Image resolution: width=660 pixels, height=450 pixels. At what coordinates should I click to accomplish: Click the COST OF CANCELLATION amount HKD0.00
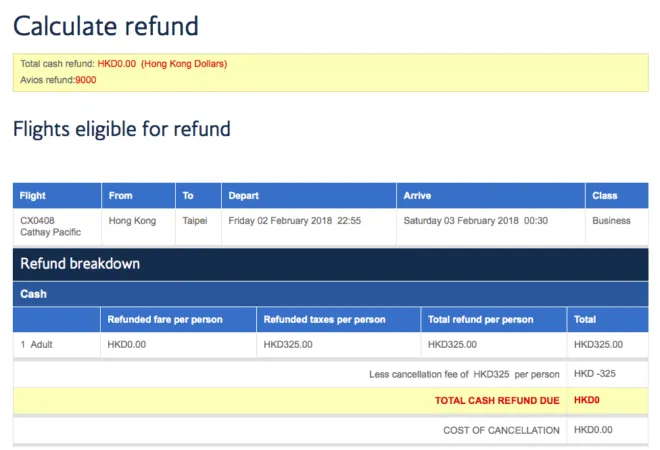pos(593,430)
